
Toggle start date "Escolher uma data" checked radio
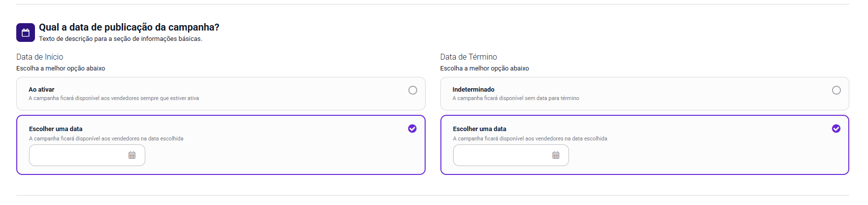(x=412, y=129)
